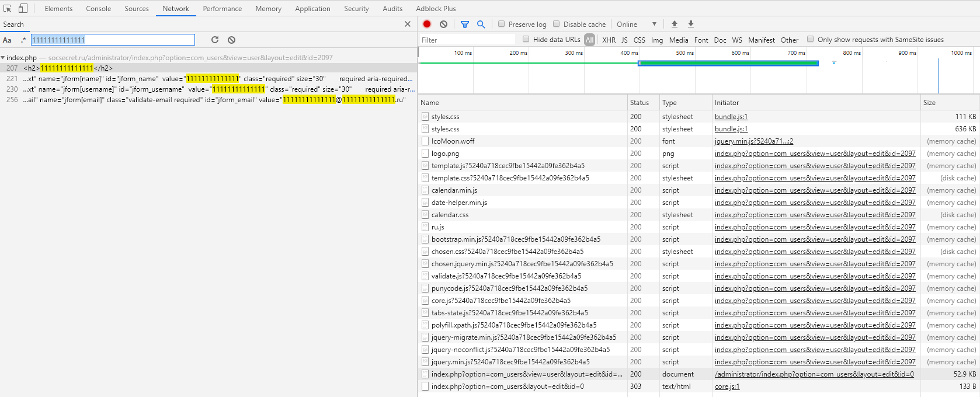This screenshot has height=397, width=980.
Task: Refresh the search results
Action: pyautogui.click(x=215, y=40)
